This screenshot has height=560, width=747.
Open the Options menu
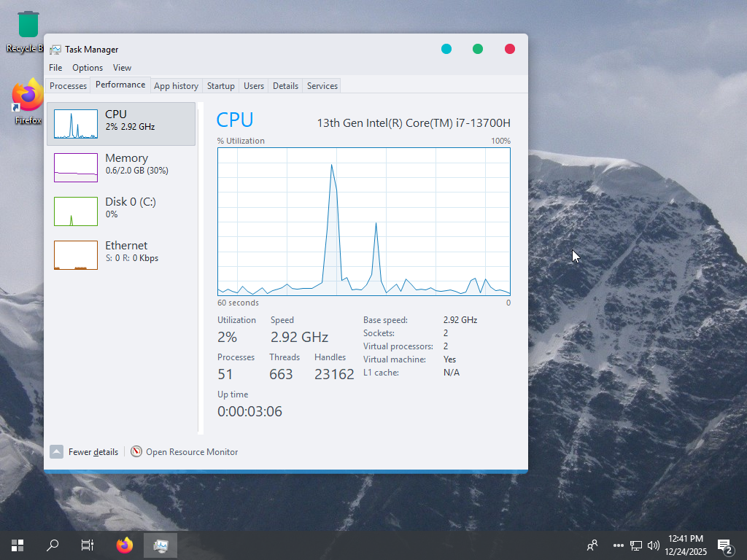[88, 68]
